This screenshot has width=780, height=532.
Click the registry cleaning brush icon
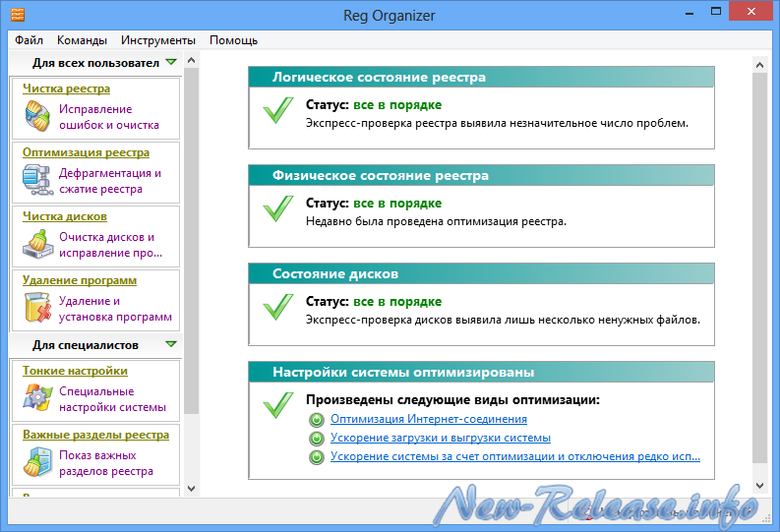pos(37,116)
